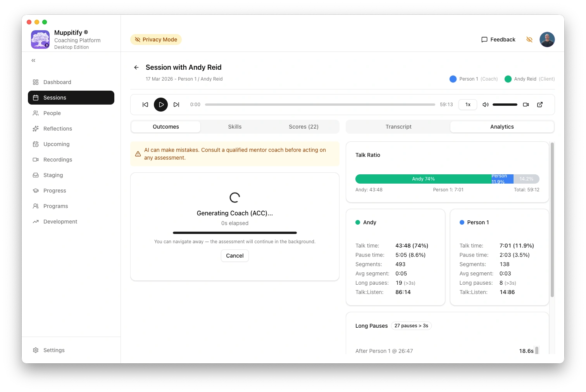Image resolution: width=586 pixels, height=392 pixels.
Task: Adjust the volume slider
Action: [x=505, y=105]
